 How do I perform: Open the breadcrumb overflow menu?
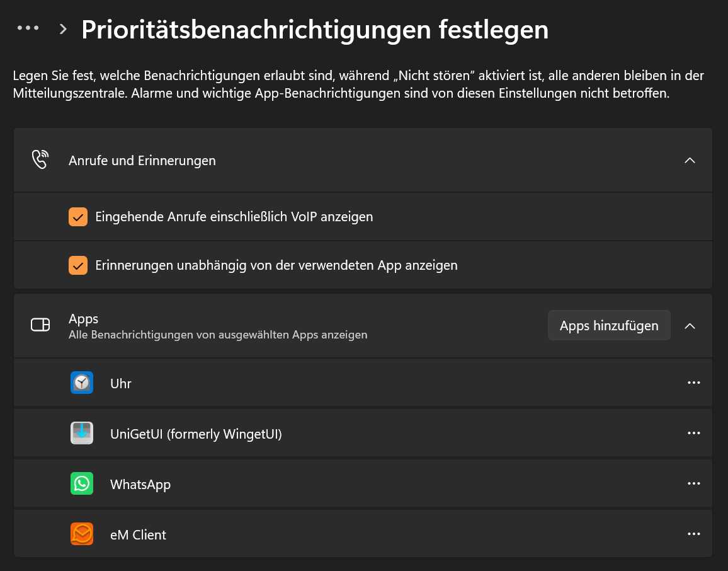click(x=28, y=28)
